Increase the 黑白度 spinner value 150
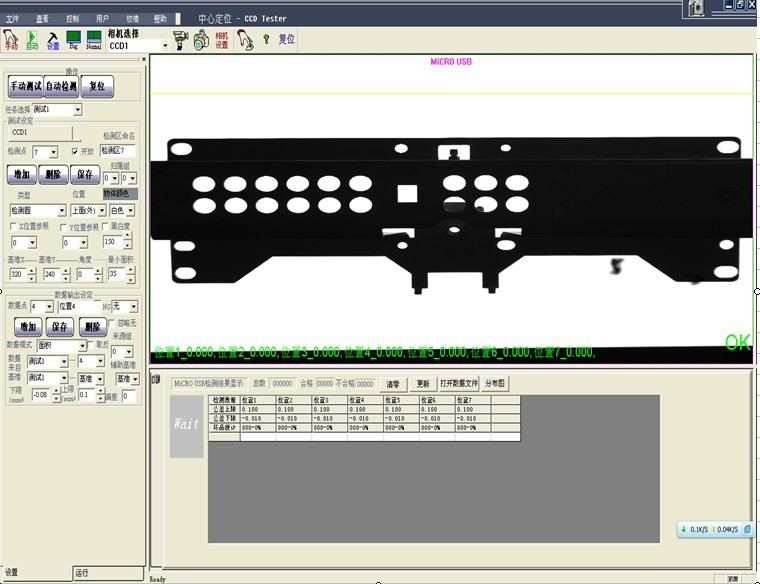The image size is (760, 584). [127, 237]
